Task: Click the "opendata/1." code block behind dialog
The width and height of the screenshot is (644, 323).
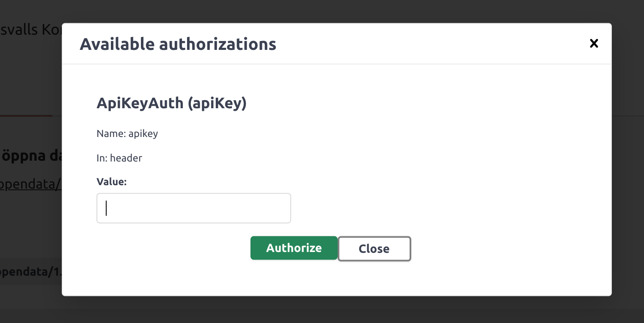Action: 30,271
